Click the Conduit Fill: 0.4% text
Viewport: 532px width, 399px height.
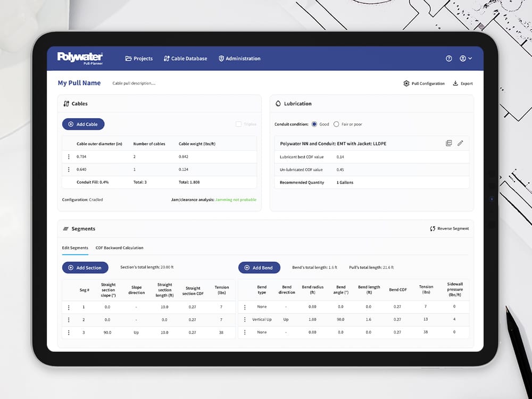tap(93, 182)
